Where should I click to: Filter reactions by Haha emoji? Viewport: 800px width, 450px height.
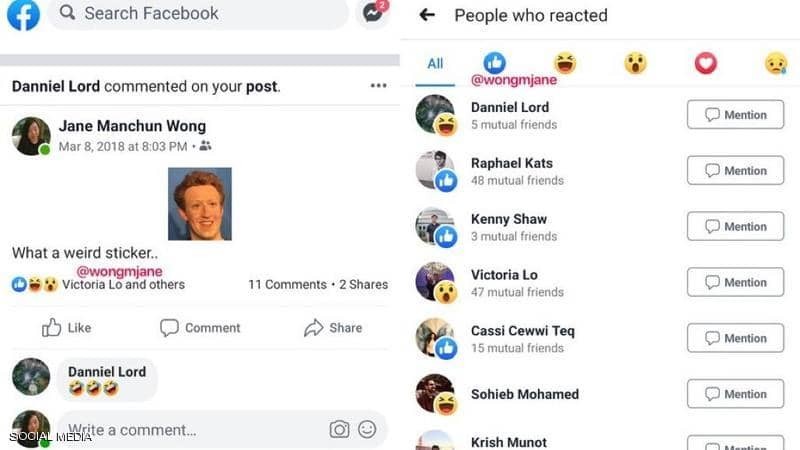(565, 63)
